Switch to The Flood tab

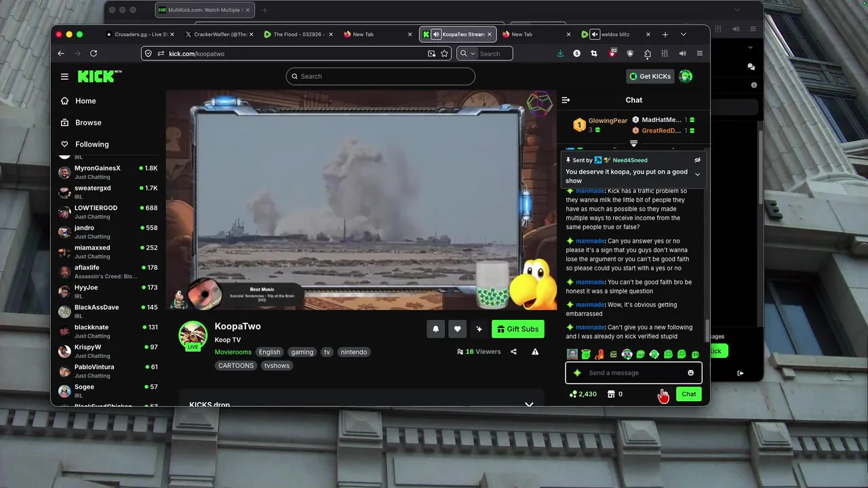click(x=298, y=35)
